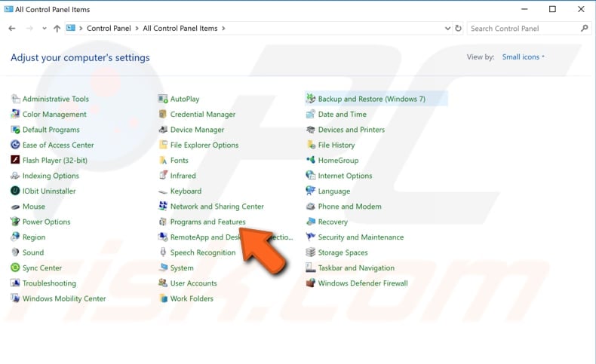The width and height of the screenshot is (596, 364).
Task: Expand chevron before Control Panel breadcrumb
Action: pyautogui.click(x=81, y=29)
